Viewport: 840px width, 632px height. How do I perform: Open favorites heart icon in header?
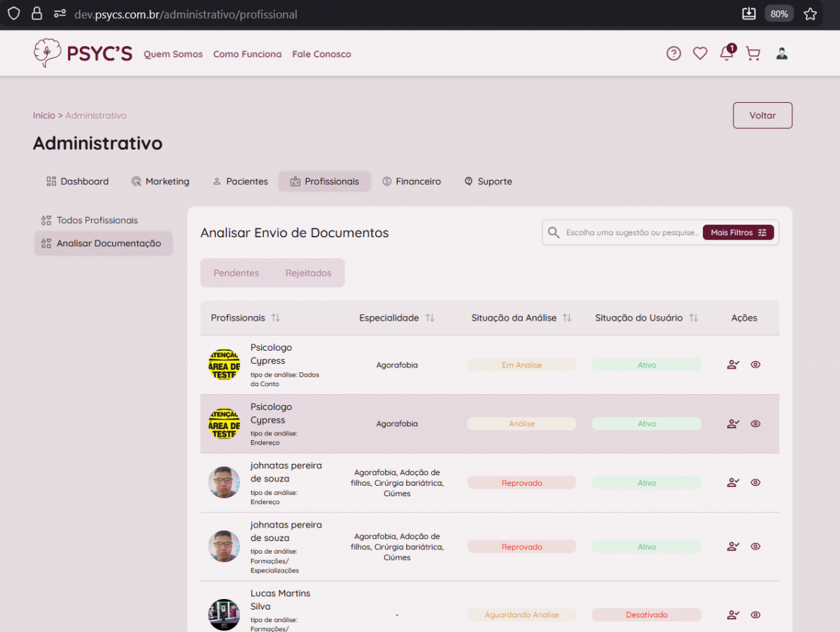pos(700,54)
